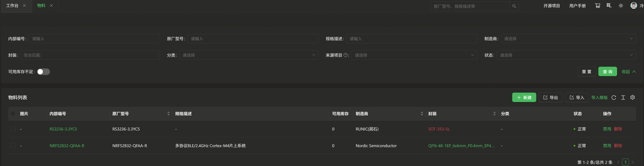The width and height of the screenshot is (644, 166).
Task: Toggle light/dark theme sun icon
Action: (x=621, y=6)
